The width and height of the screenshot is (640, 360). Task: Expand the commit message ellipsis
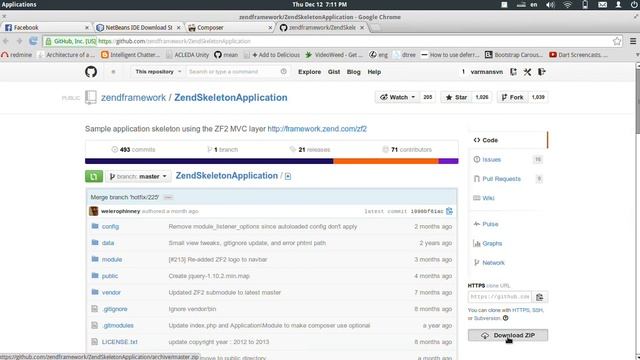click(168, 197)
